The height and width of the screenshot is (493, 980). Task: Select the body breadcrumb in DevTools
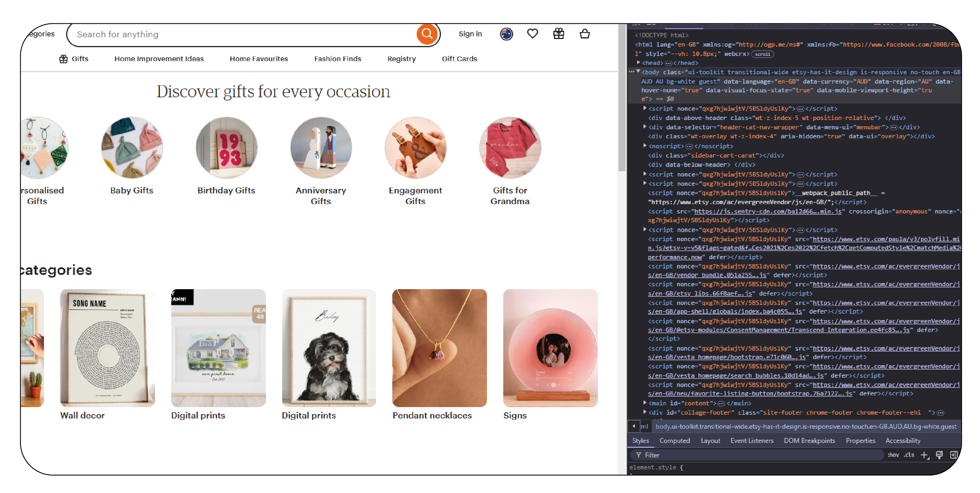pyautogui.click(x=806, y=426)
